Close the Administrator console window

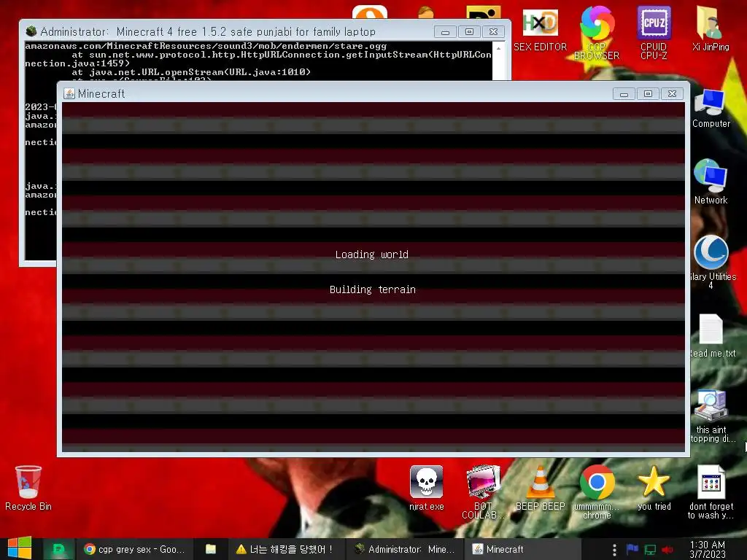tap(494, 32)
